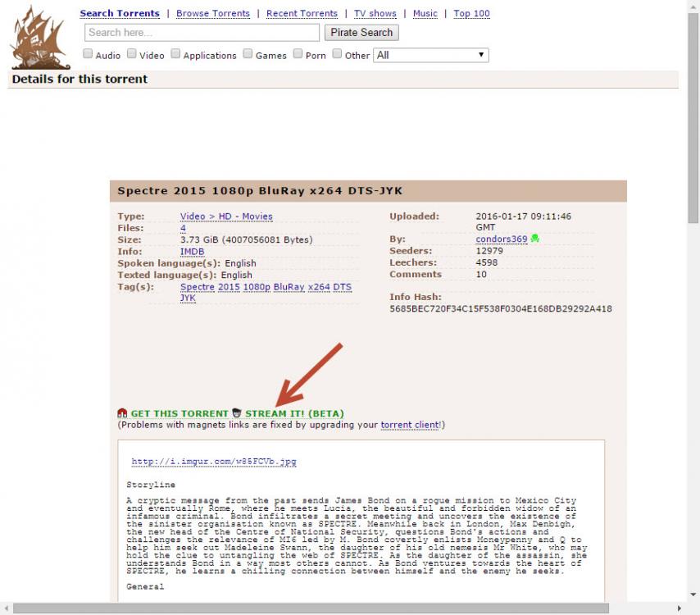This screenshot has width=700, height=615.
Task: Open the All category dropdown
Action: 431,55
